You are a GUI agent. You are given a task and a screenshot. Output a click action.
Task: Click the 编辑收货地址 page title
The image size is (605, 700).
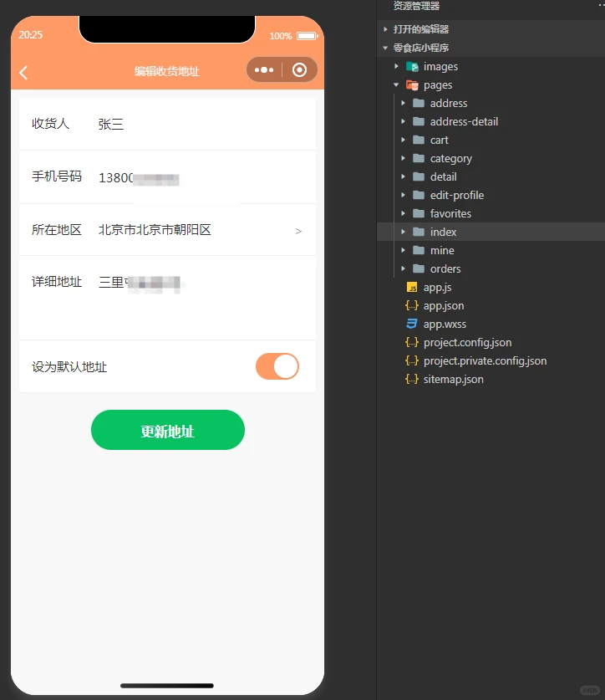point(167,71)
